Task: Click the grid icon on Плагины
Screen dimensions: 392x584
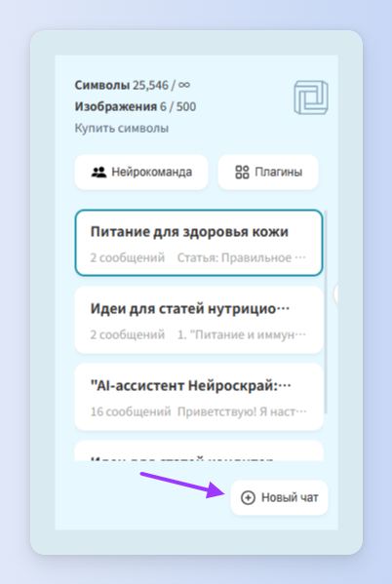Action: (x=242, y=172)
